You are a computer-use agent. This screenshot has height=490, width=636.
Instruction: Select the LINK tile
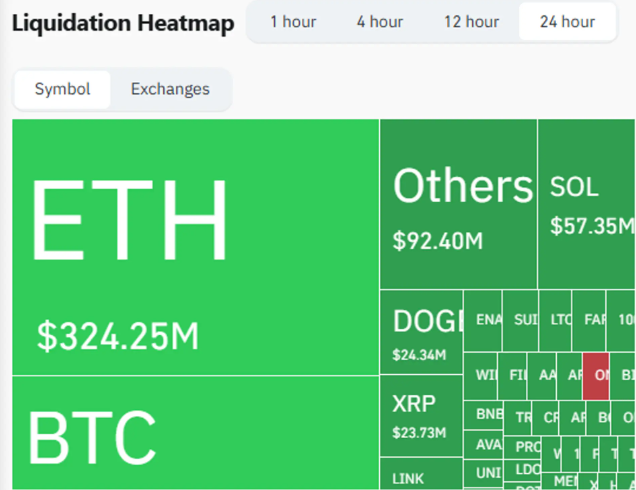point(421,475)
